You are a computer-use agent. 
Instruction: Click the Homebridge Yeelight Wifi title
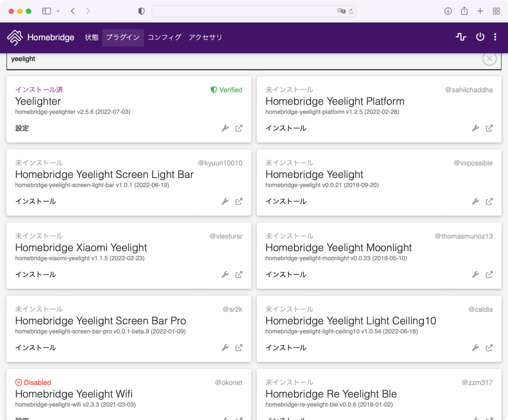(x=74, y=394)
